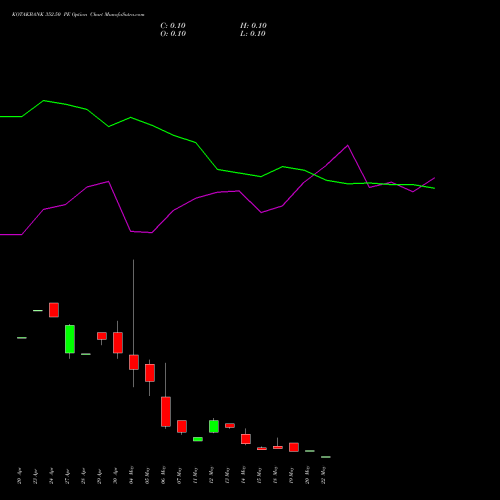Select the red candlestick for 07 May
This screenshot has height=500, width=500.
point(182,426)
